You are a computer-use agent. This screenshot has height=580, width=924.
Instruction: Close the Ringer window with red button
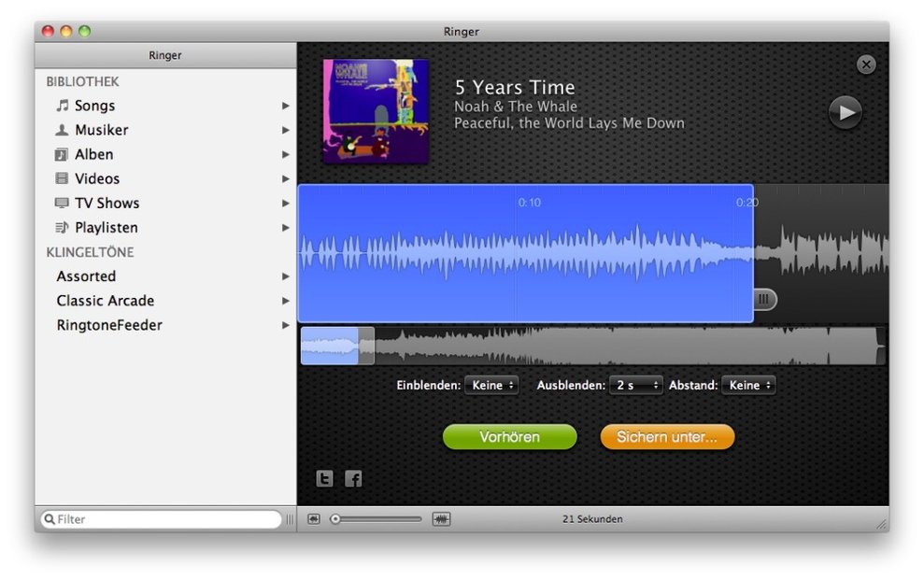[x=49, y=31]
